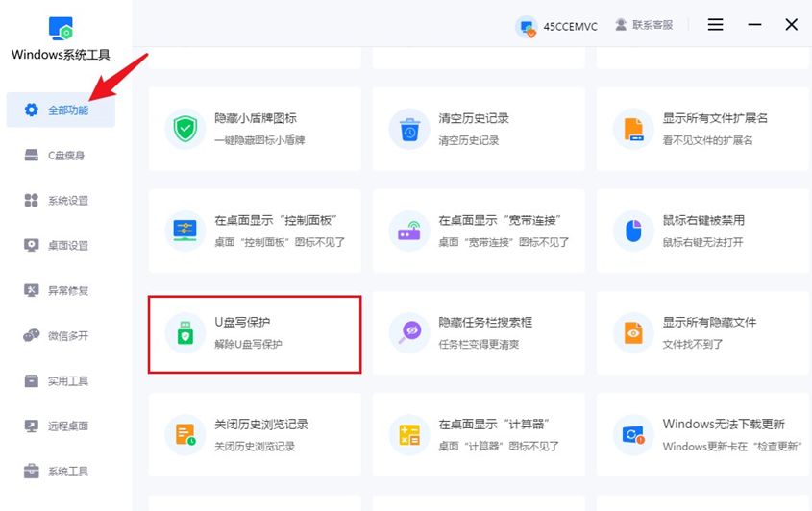Click the 解除U盘写保护 description
The image size is (812, 511).
(x=249, y=344)
